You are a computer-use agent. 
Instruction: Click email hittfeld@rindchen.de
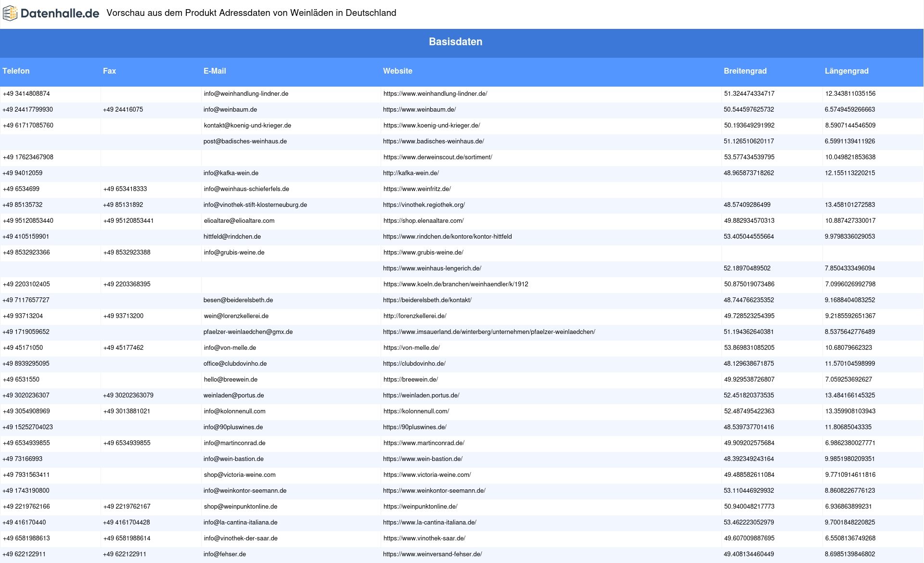(x=232, y=237)
